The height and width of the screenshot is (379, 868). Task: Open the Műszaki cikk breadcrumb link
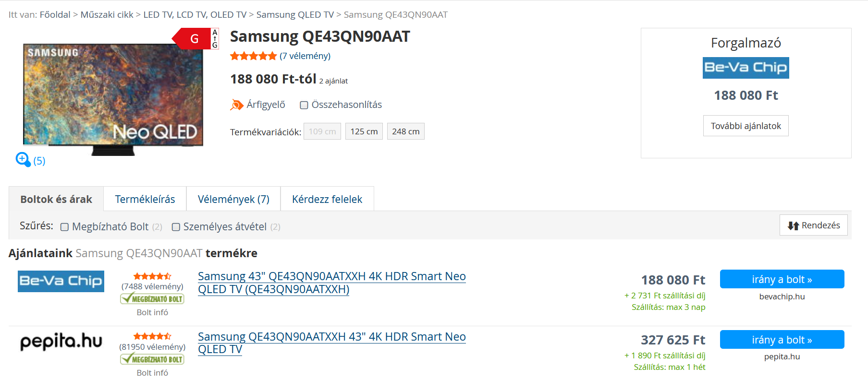pyautogui.click(x=107, y=15)
